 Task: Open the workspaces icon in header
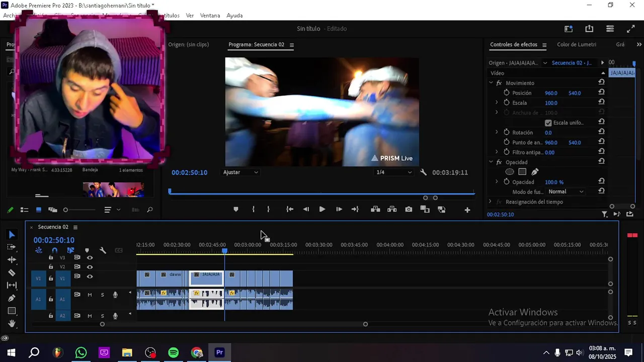click(569, 29)
